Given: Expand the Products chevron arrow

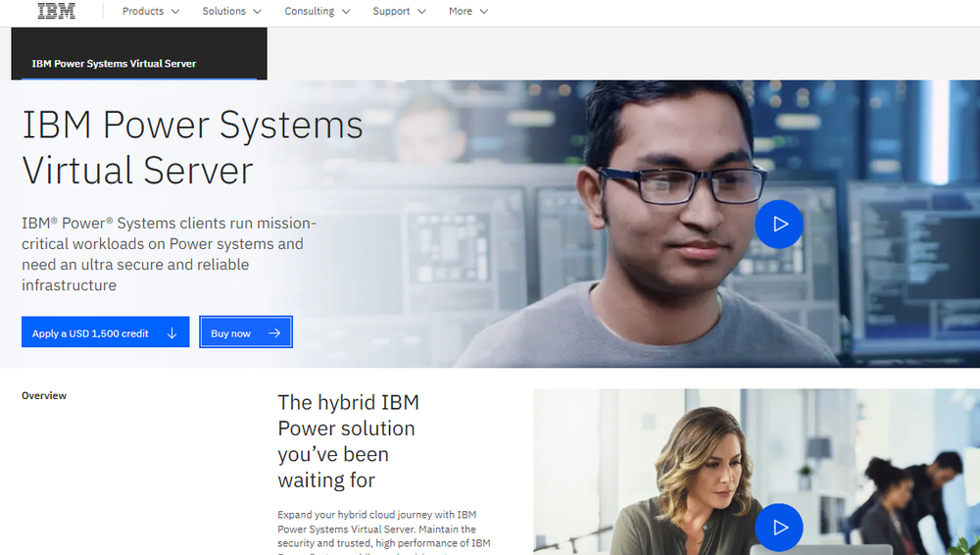Looking at the screenshot, I should [175, 11].
